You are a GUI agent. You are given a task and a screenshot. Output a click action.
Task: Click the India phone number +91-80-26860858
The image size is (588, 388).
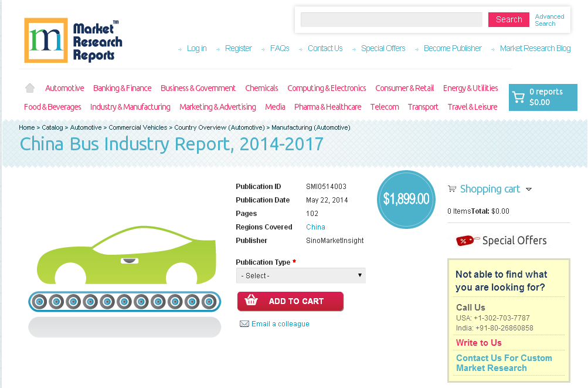(504, 328)
